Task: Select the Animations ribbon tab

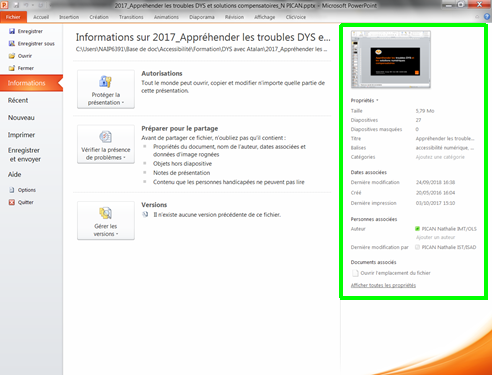Action: click(166, 17)
